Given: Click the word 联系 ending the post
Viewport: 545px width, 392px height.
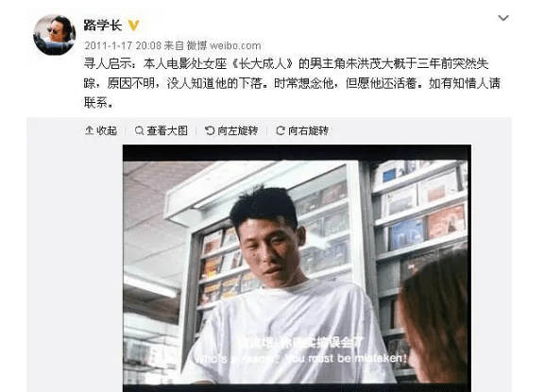Looking at the screenshot, I should tap(95, 103).
